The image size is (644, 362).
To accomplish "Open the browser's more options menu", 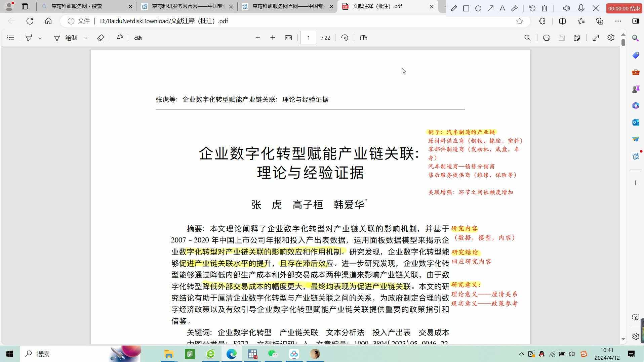I will pyautogui.click(x=619, y=21).
